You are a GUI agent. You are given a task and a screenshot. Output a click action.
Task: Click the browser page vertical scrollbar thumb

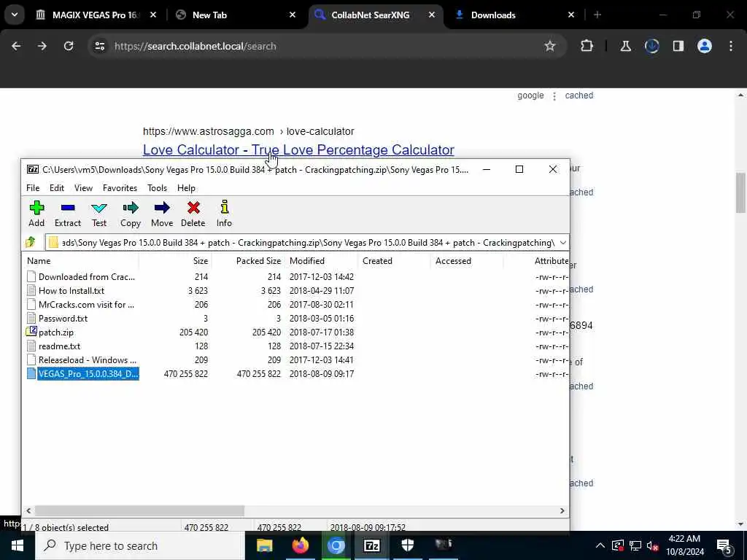pyautogui.click(x=740, y=192)
